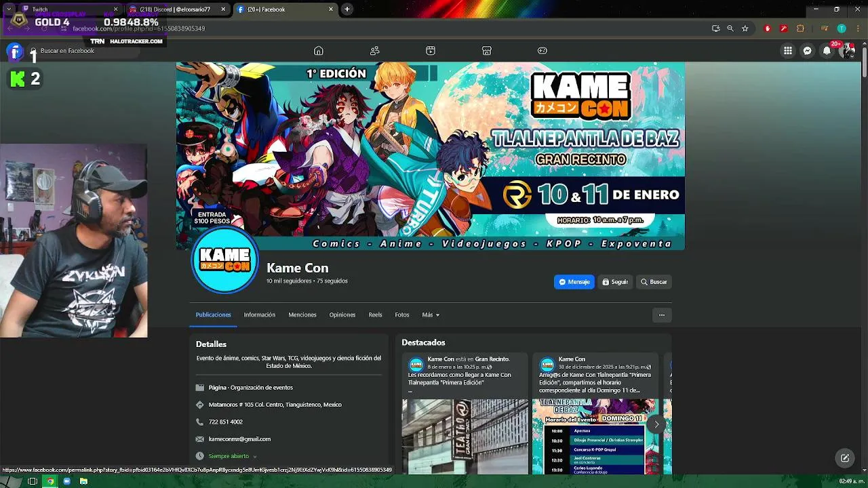Select the Publicaciones tab
The height and width of the screenshot is (488, 868).
click(x=213, y=314)
